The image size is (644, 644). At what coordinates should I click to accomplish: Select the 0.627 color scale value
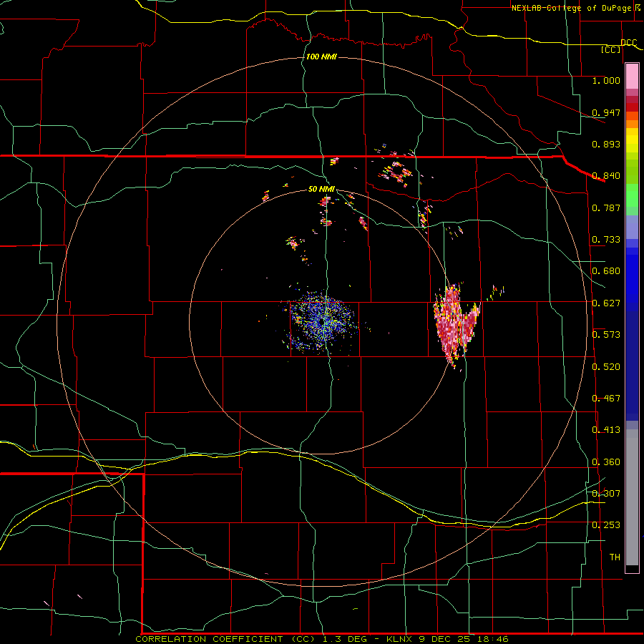click(x=606, y=303)
